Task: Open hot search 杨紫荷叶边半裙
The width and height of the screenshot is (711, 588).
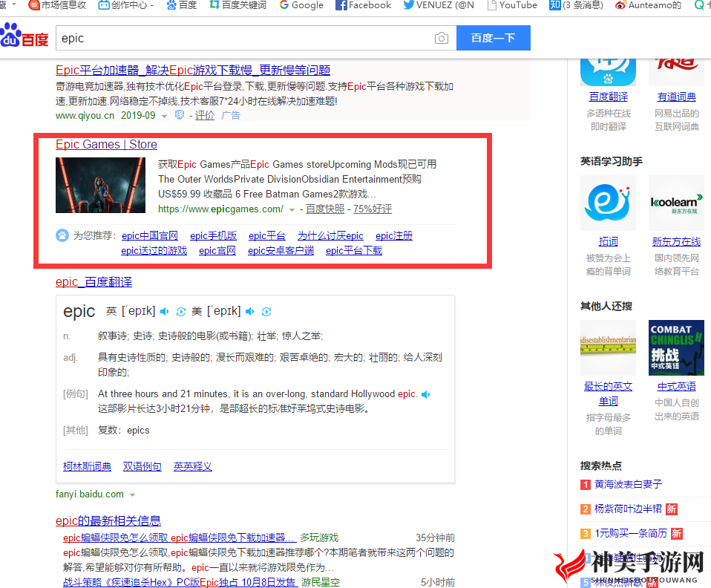Action: pyautogui.click(x=628, y=509)
